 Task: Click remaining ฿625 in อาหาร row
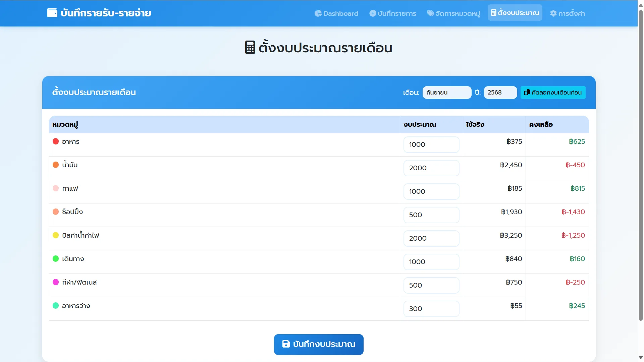[x=577, y=141]
